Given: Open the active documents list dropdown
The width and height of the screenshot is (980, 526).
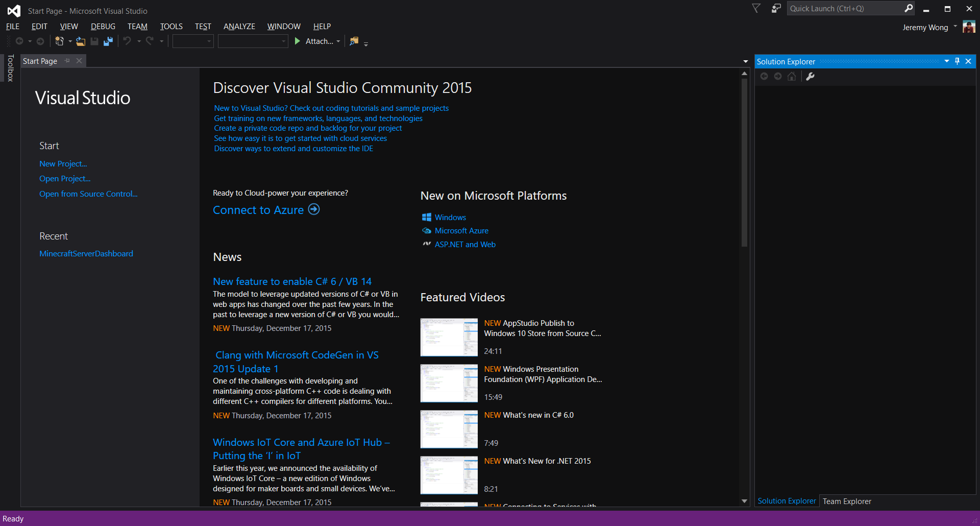Looking at the screenshot, I should point(746,62).
